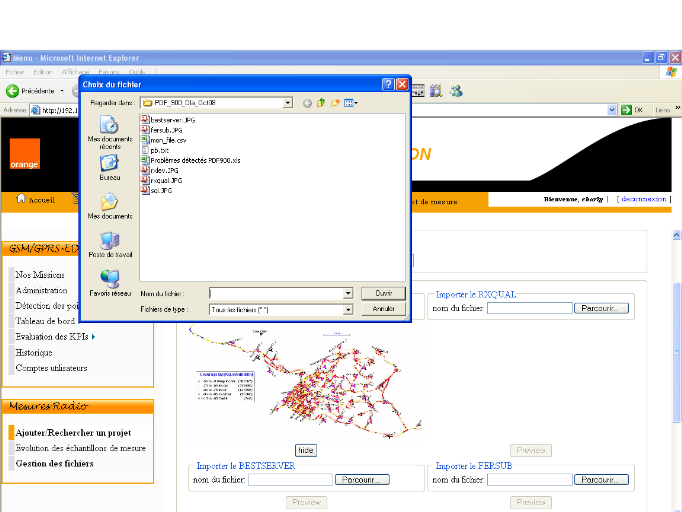Click the Messenger icon in IE toolbar

(456, 91)
